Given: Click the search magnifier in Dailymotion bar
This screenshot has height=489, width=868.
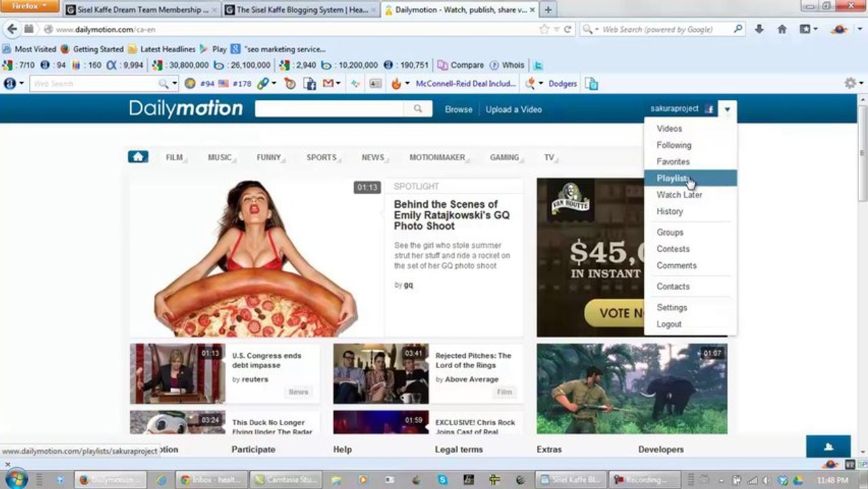Looking at the screenshot, I should [417, 109].
